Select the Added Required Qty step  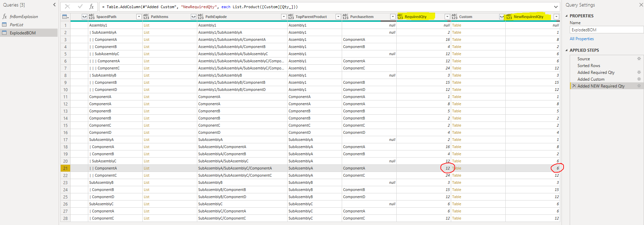click(596, 72)
